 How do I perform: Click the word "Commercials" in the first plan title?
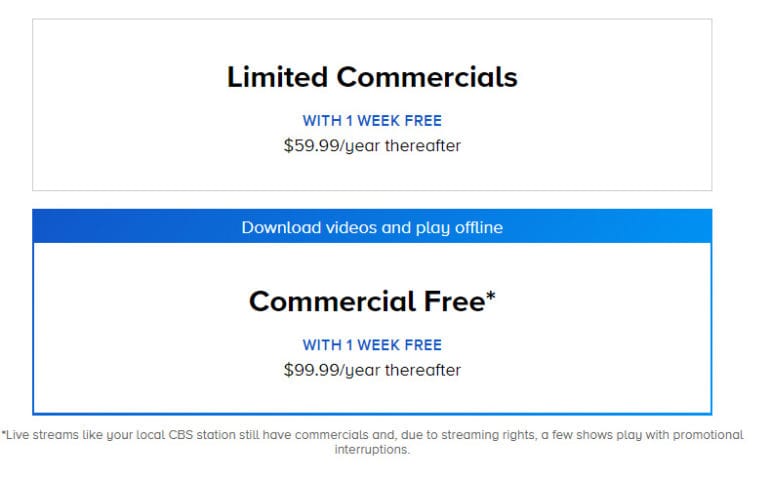click(427, 77)
